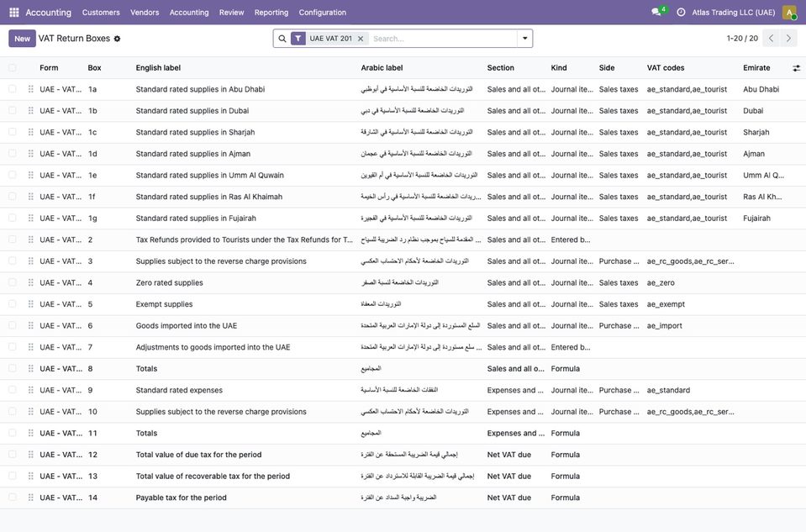Grab the drag handle of row 1a

(x=31, y=89)
